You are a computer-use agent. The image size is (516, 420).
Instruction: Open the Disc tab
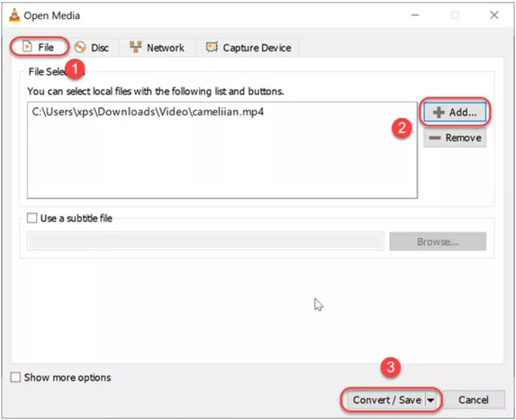click(92, 48)
